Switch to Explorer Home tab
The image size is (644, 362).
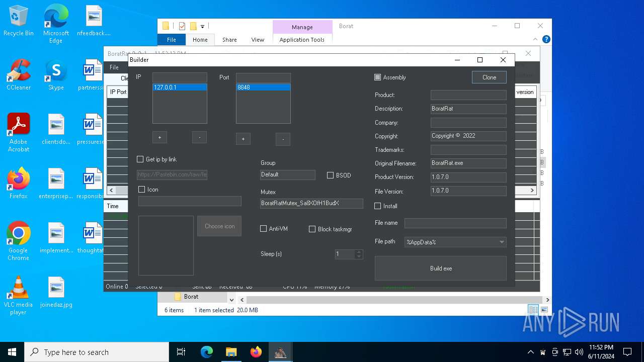200,40
